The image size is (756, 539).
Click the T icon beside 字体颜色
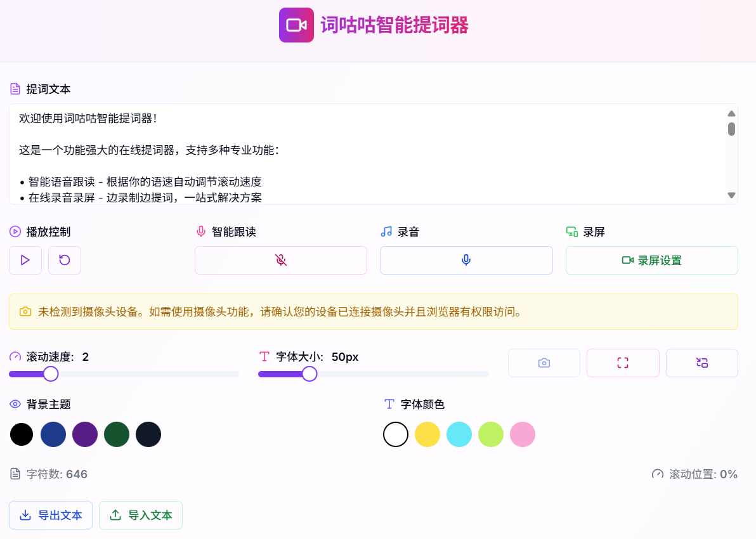coord(389,404)
